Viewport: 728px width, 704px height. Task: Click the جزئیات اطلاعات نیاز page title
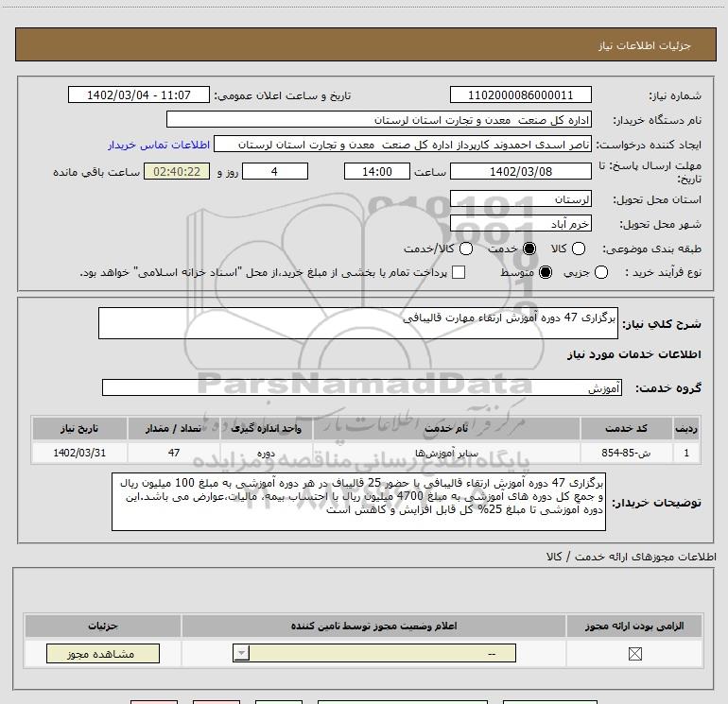644,45
